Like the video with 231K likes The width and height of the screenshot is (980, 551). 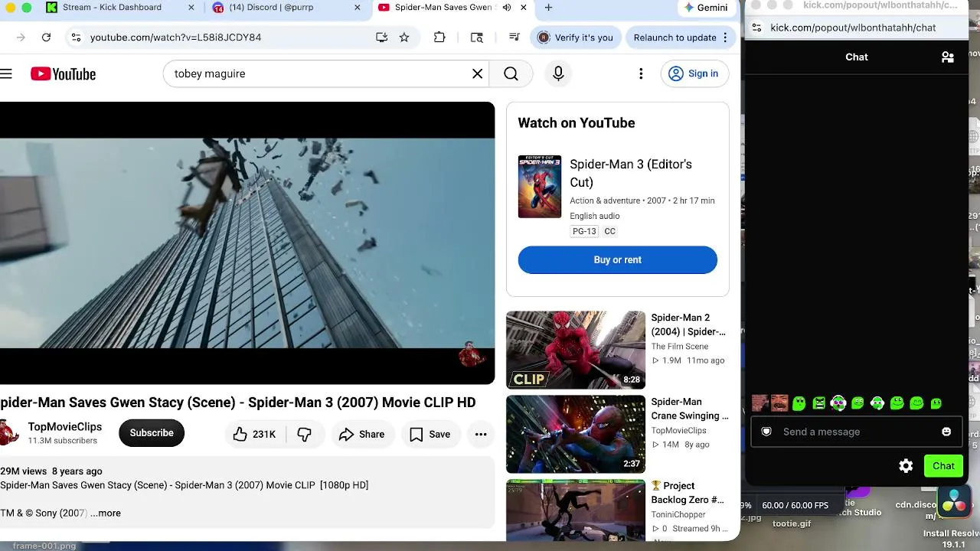[x=255, y=434]
